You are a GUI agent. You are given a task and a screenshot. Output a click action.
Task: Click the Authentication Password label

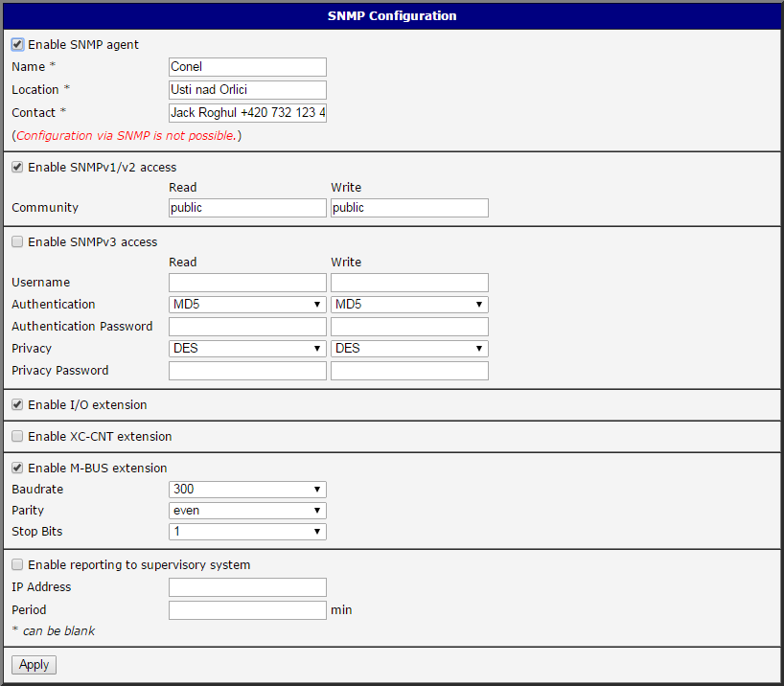(x=82, y=327)
